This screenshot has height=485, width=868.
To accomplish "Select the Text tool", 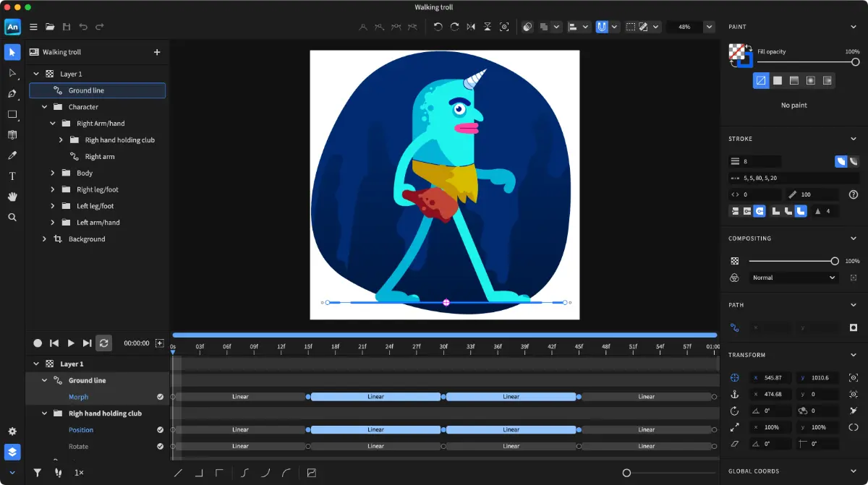I will pos(12,176).
